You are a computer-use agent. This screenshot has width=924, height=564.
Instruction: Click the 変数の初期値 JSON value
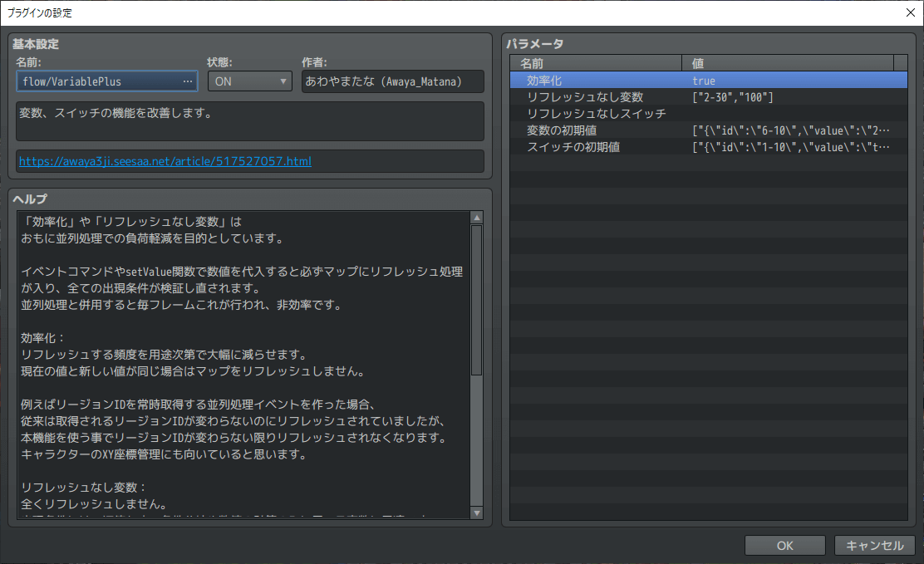coord(791,130)
